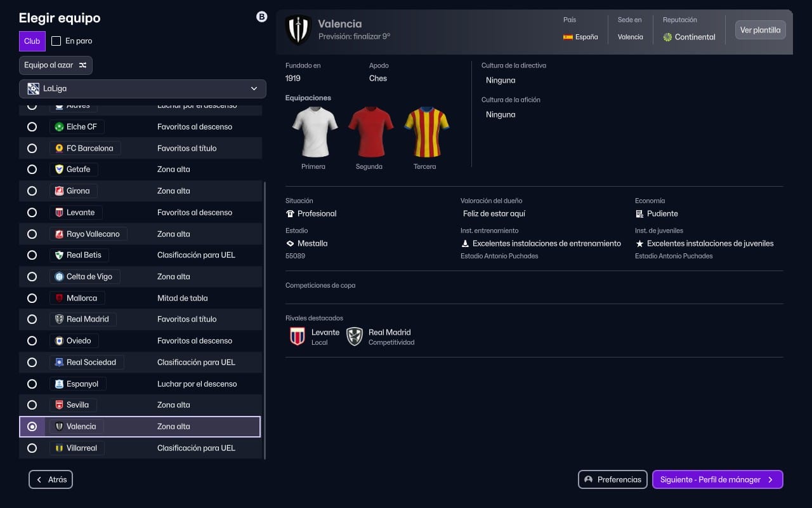Click the Ver plantilla button
The height and width of the screenshot is (508, 812).
pyautogui.click(x=760, y=29)
